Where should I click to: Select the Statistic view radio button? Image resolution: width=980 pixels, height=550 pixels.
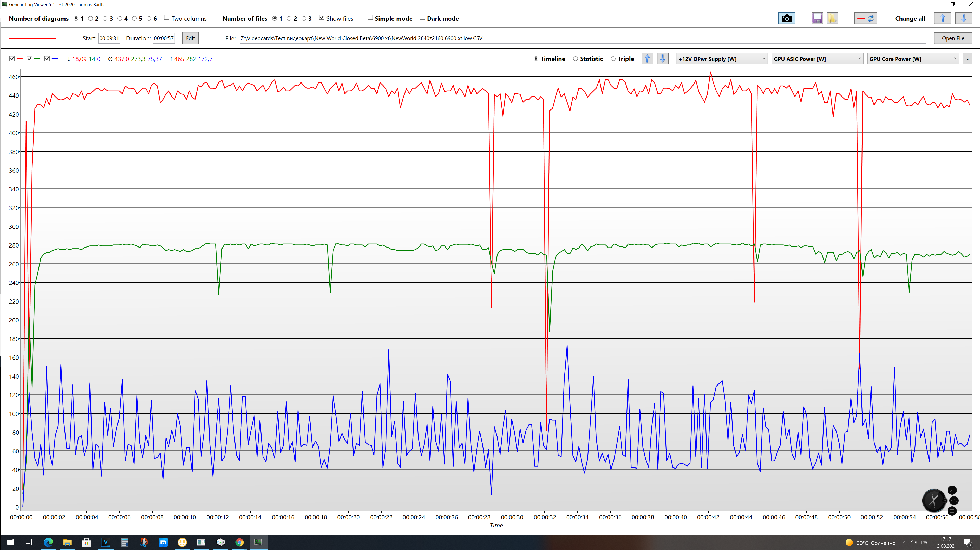tap(575, 59)
